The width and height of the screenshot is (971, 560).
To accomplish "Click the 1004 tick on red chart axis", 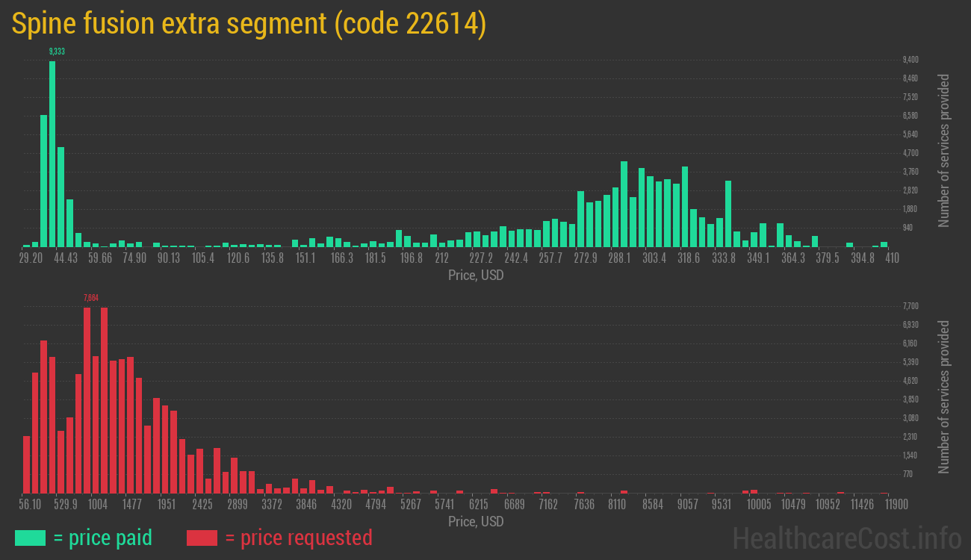I will [98, 505].
